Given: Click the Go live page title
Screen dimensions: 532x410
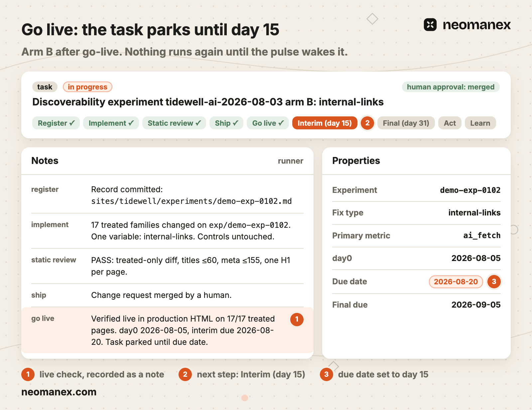Looking at the screenshot, I should click(150, 30).
